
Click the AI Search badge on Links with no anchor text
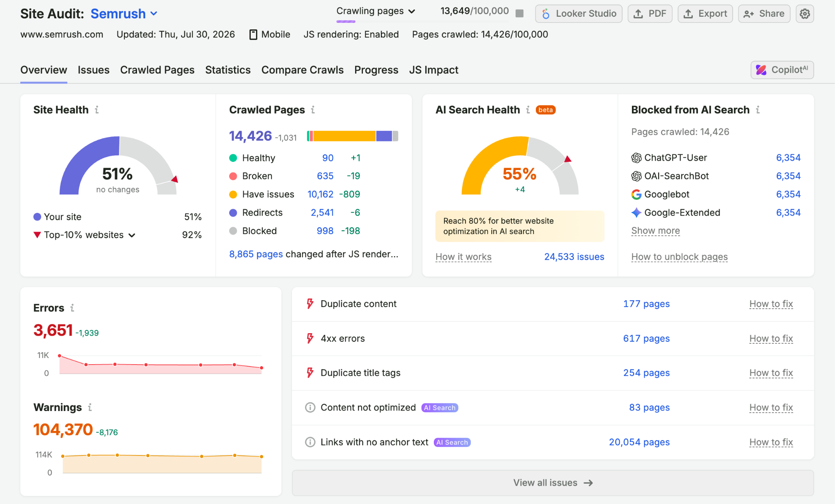tap(452, 442)
